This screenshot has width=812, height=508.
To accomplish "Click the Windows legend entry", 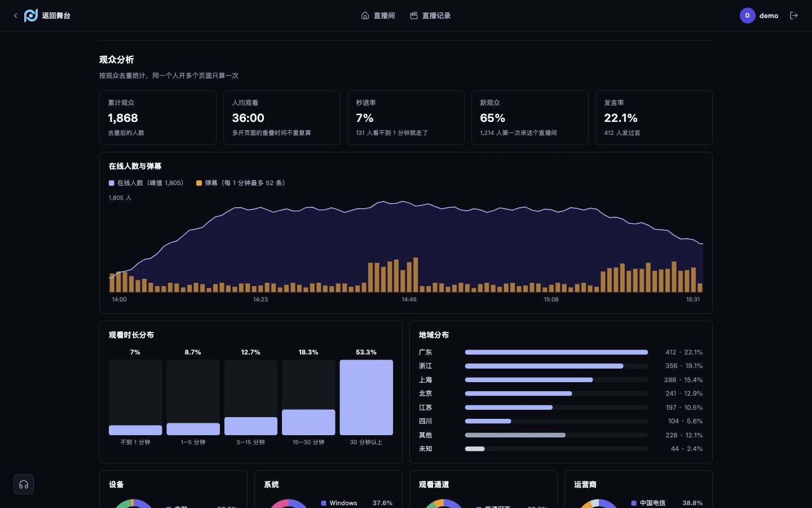I will [x=357, y=503].
